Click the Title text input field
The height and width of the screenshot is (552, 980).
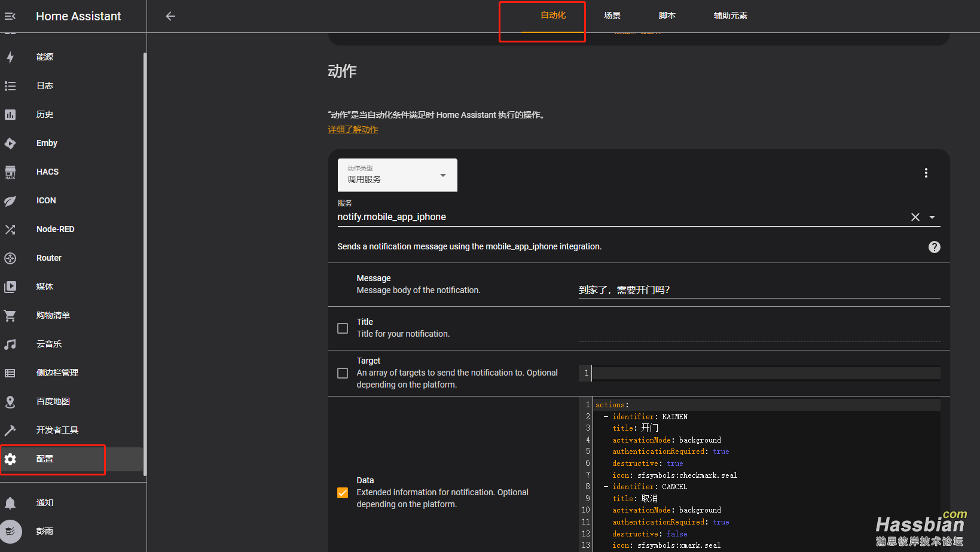[759, 334]
